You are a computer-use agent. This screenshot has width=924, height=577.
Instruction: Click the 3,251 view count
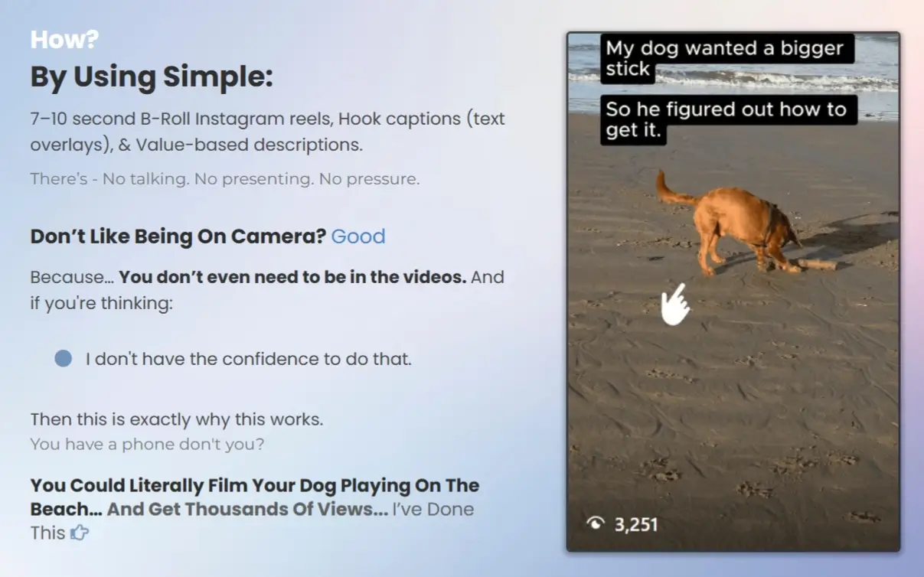[x=636, y=524]
